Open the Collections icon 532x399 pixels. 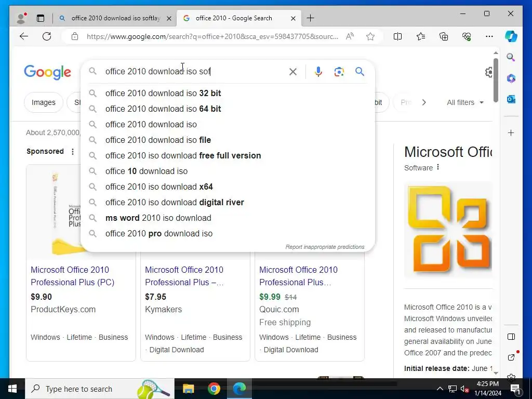click(x=444, y=36)
